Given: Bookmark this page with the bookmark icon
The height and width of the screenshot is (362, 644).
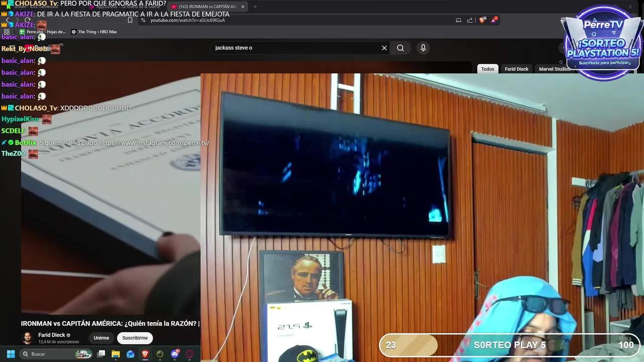Looking at the screenshot, I should tap(130, 20).
